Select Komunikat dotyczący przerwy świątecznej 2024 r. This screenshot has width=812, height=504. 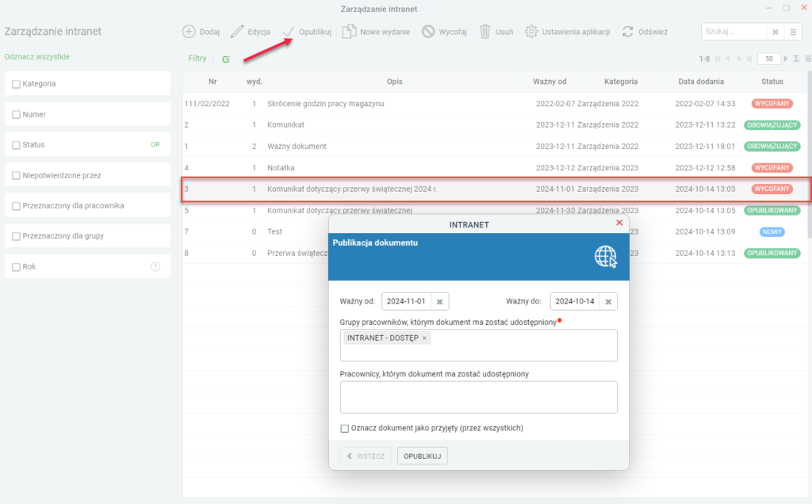pyautogui.click(x=496, y=189)
